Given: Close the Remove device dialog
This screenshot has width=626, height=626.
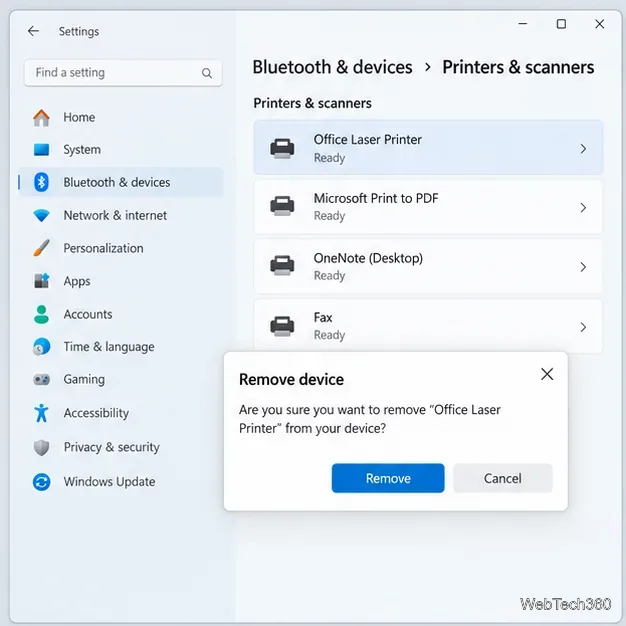Looking at the screenshot, I should [x=547, y=374].
